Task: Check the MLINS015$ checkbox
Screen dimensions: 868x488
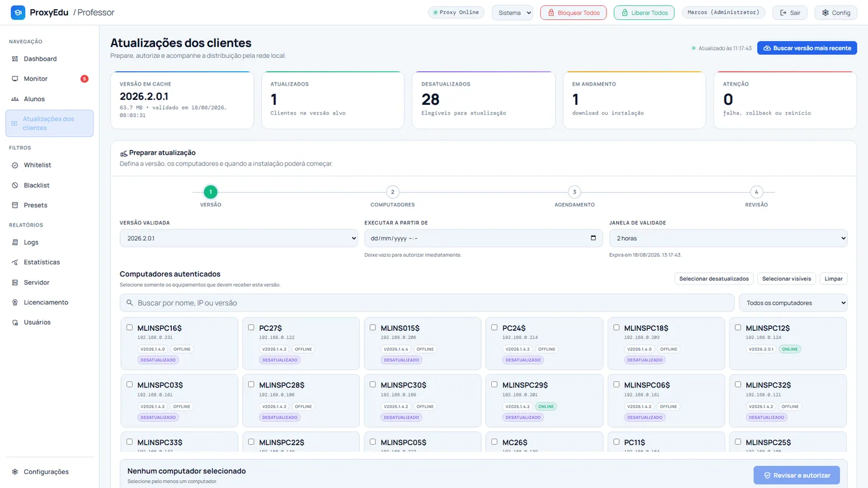Action: (x=373, y=328)
